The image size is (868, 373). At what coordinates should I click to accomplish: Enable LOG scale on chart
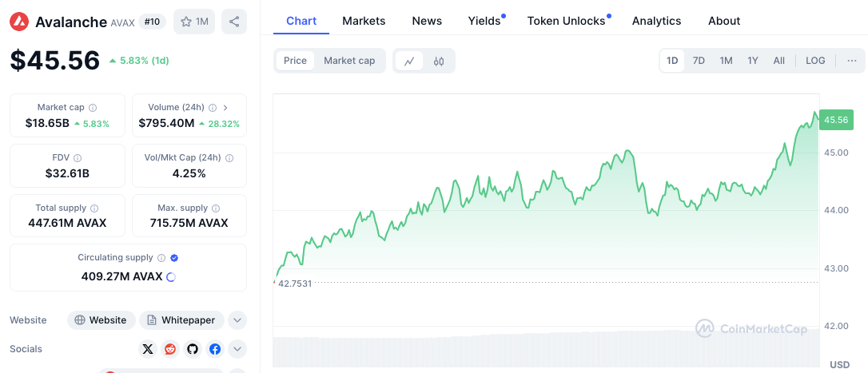(x=815, y=61)
